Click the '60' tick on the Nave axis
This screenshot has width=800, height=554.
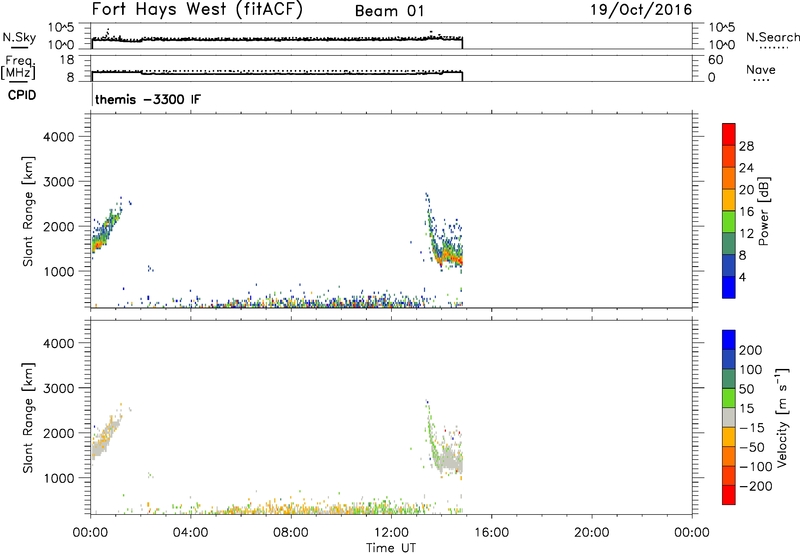tap(715, 60)
